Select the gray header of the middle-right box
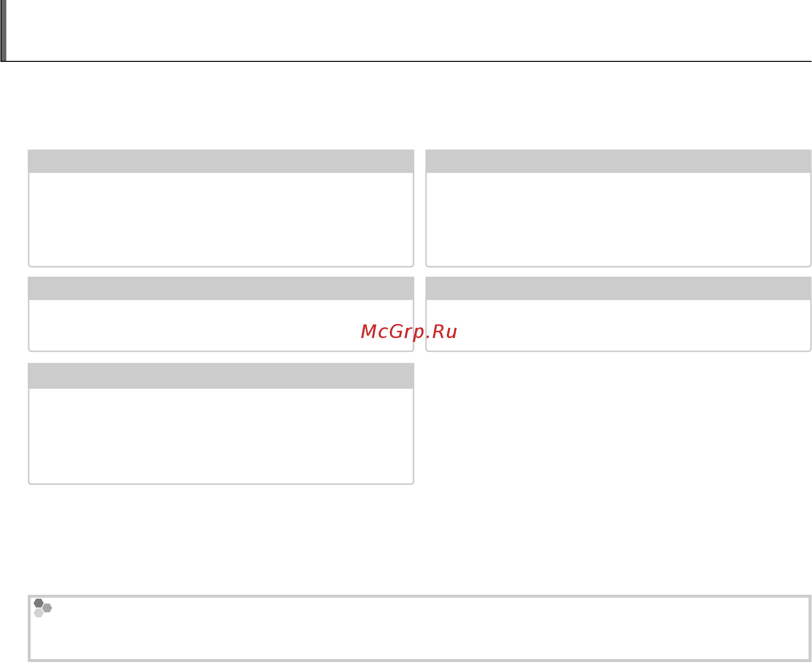 coord(618,288)
